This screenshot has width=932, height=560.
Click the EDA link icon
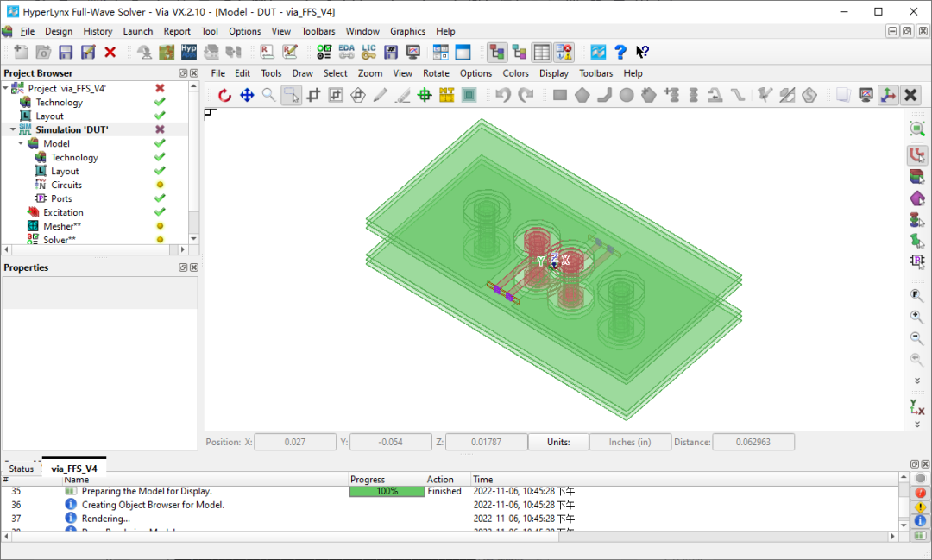pyautogui.click(x=347, y=53)
